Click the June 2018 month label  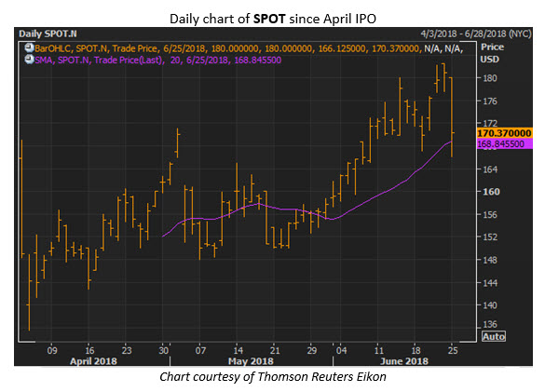click(x=404, y=361)
